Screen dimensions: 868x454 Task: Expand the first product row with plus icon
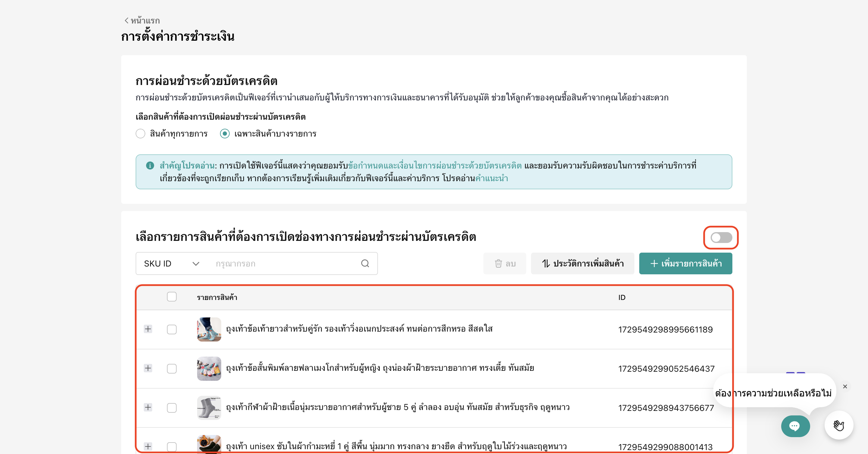click(x=148, y=329)
